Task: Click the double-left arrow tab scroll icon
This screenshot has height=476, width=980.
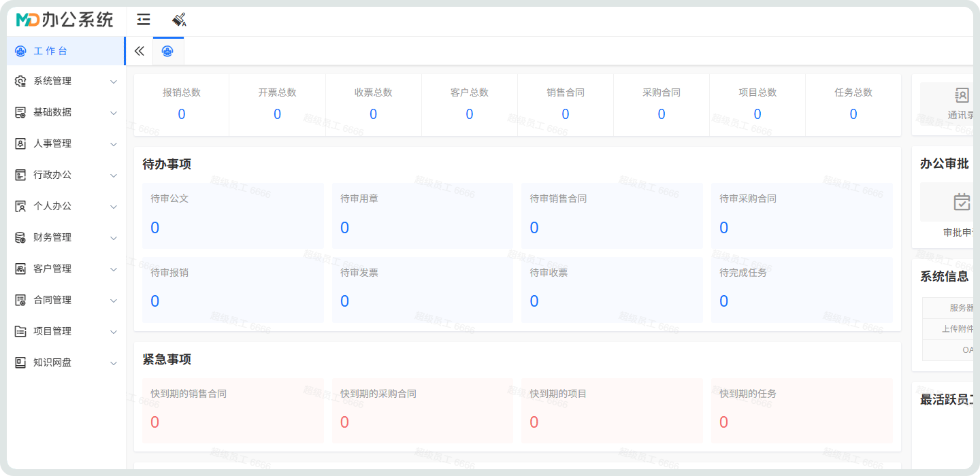Action: coord(140,51)
